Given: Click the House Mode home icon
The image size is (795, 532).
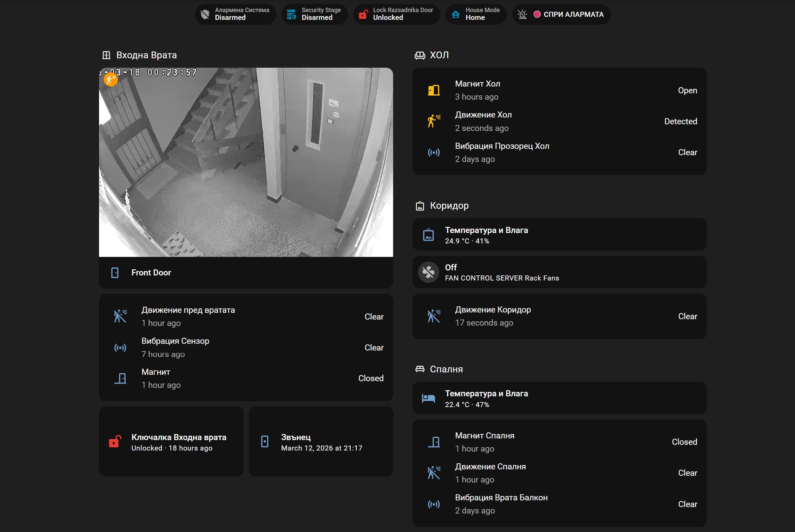Looking at the screenshot, I should 455,14.
